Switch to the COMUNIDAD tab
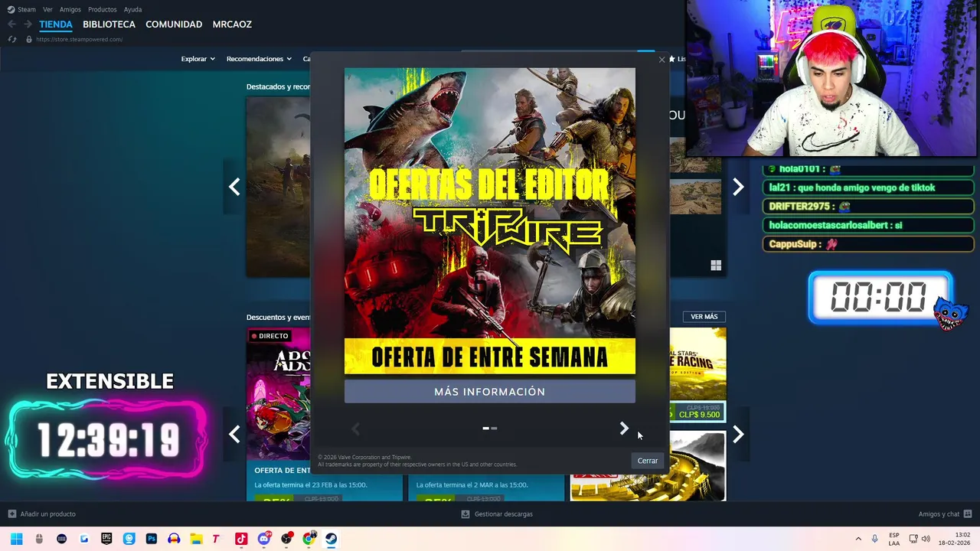This screenshot has width=980, height=551. point(174,24)
